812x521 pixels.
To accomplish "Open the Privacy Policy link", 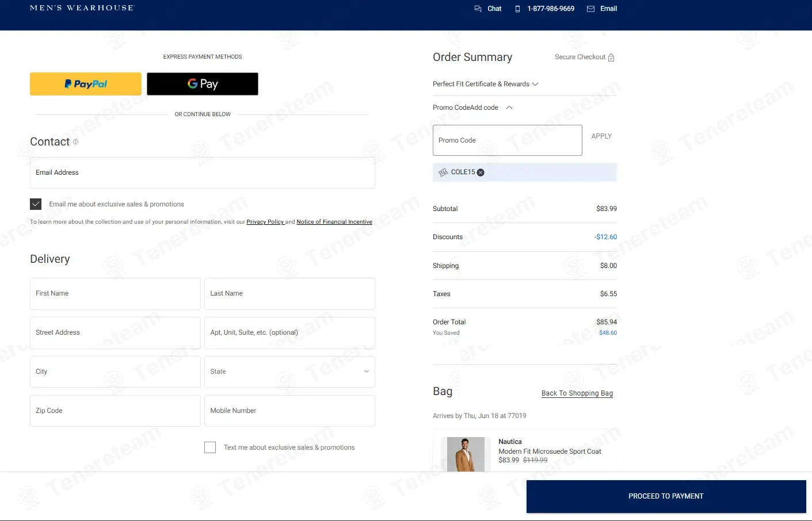I will [265, 222].
